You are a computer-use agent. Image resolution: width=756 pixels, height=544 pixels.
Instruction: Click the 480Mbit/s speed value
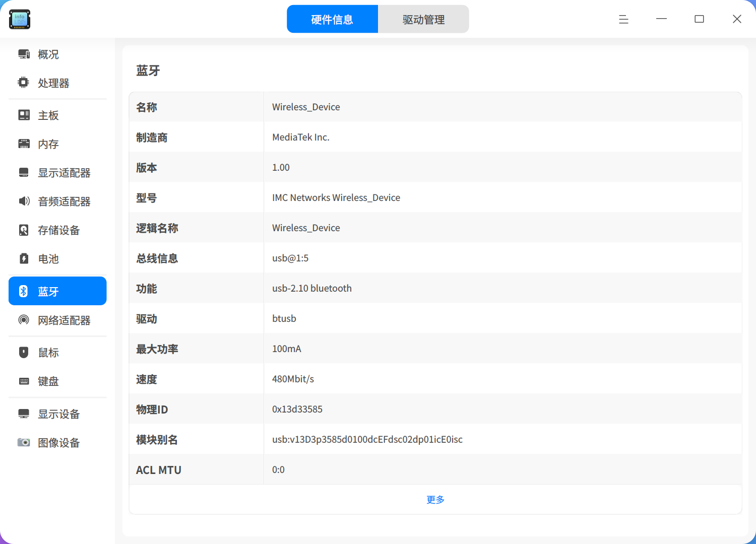[293, 379]
